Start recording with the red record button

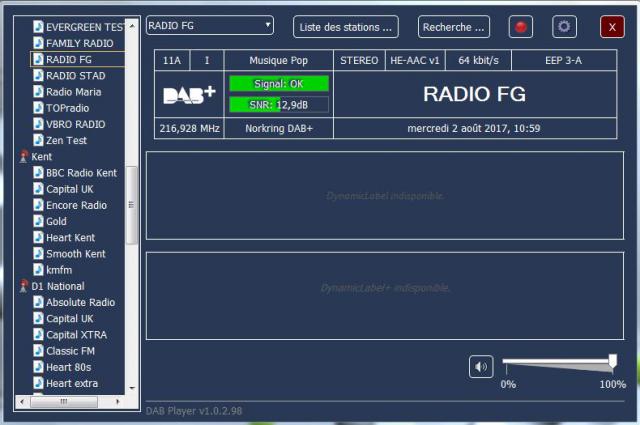point(520,27)
